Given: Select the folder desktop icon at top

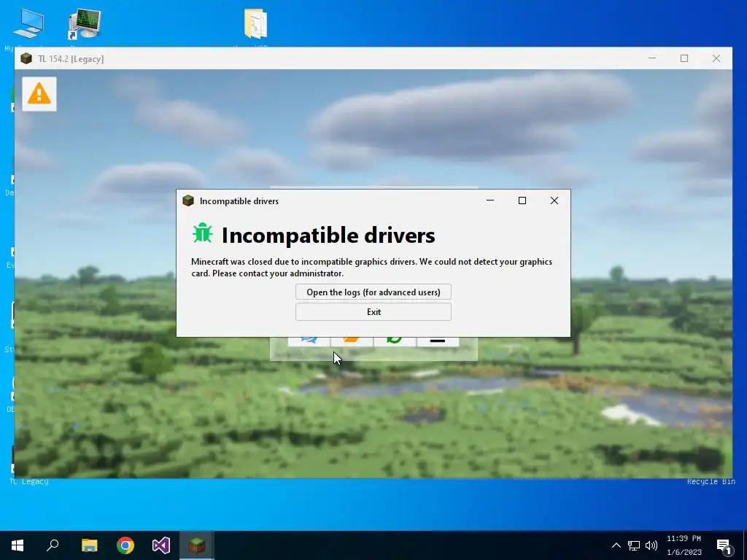Looking at the screenshot, I should 255,24.
